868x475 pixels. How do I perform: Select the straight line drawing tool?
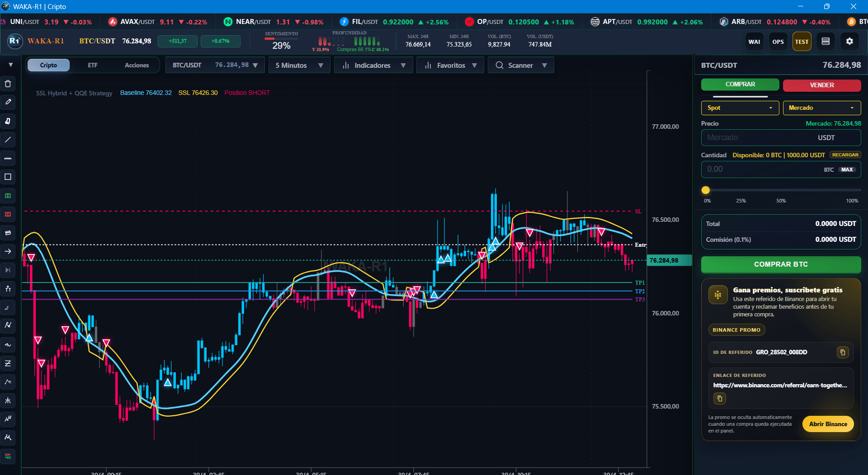click(8, 140)
